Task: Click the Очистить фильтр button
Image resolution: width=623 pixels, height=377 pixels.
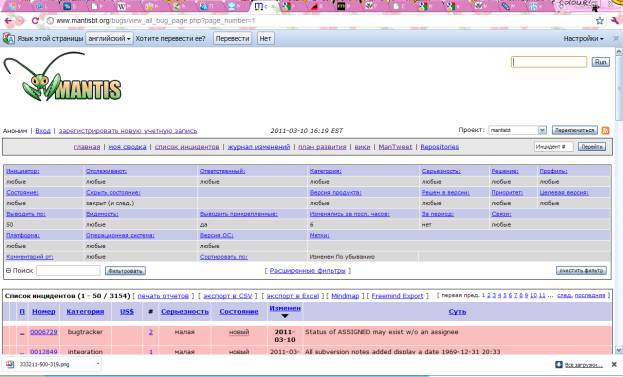Action: (x=581, y=271)
